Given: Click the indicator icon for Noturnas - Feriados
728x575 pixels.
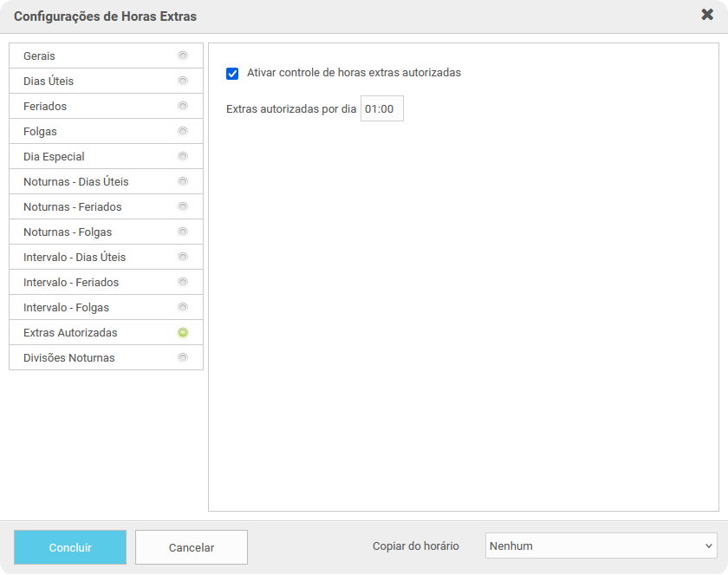Looking at the screenshot, I should pos(183,206).
